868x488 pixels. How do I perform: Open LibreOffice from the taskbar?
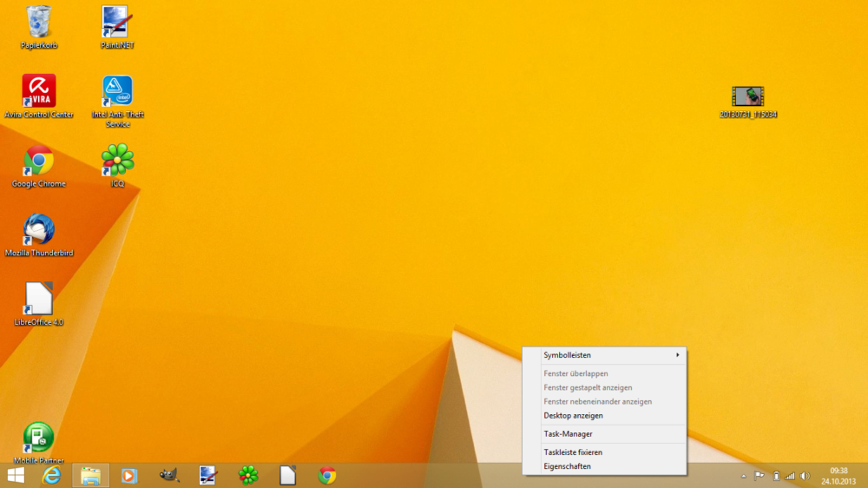point(287,475)
